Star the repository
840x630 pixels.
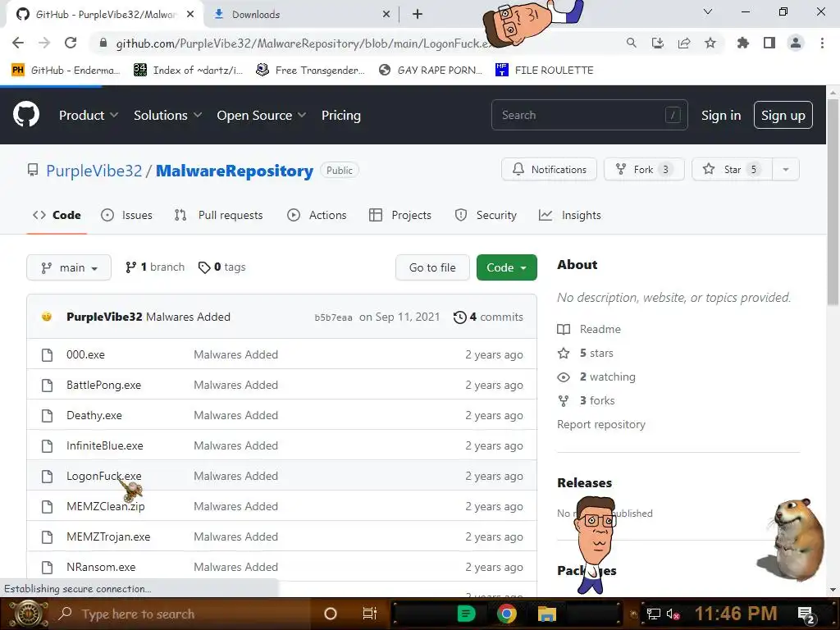coord(732,169)
